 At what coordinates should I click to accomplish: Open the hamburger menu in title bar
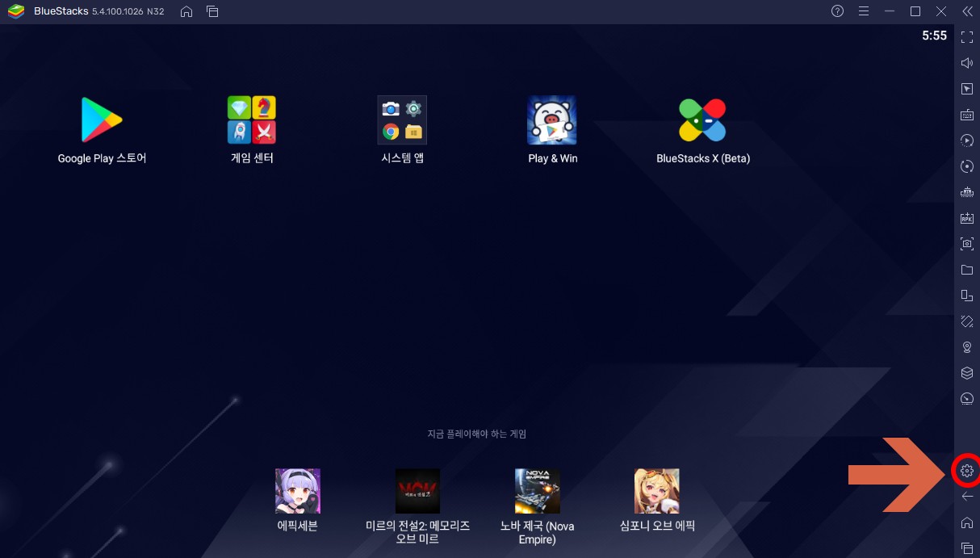tap(864, 11)
